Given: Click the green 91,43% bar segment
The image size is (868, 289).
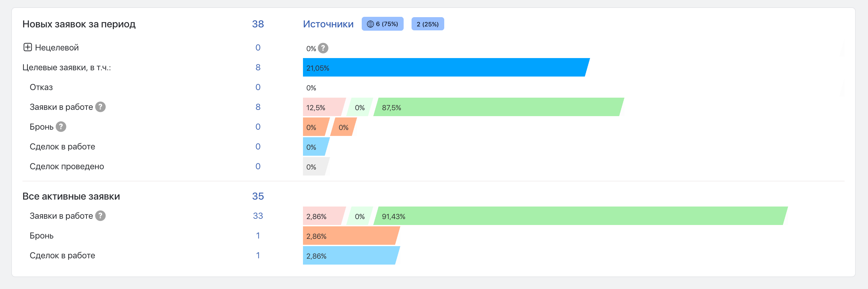Looking at the screenshot, I should 580,216.
